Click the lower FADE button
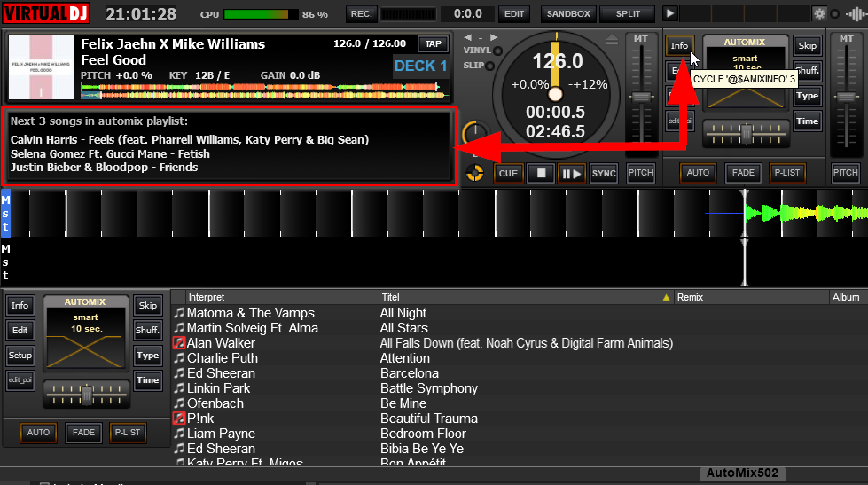868x485 pixels. 83,433
